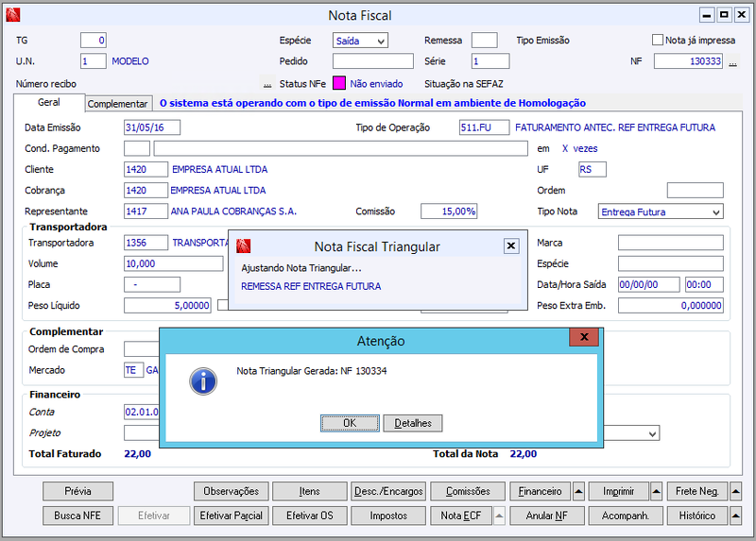The width and height of the screenshot is (756, 541).
Task: Click the red app icon in Nota Fiscal title bar
Action: (13, 15)
